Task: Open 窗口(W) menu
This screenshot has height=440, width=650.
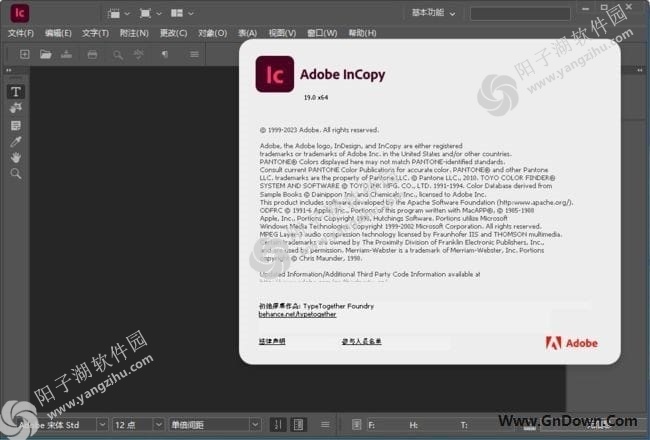Action: point(322,33)
